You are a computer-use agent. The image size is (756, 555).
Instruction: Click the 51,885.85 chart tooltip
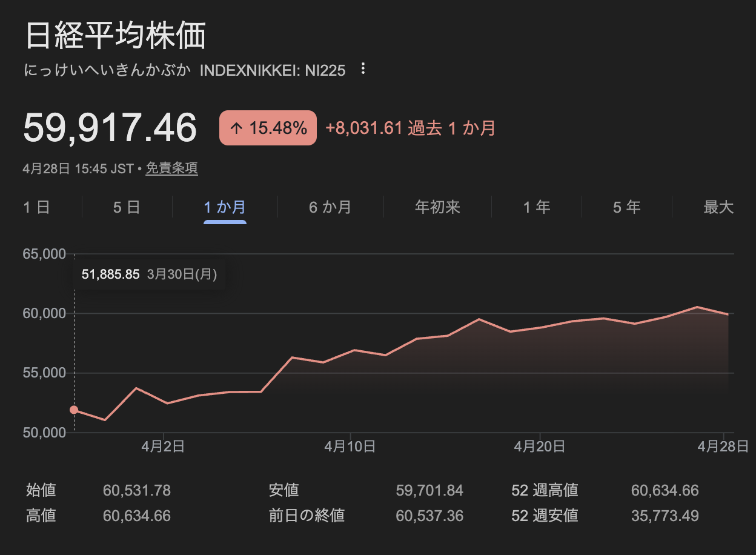coord(149,274)
